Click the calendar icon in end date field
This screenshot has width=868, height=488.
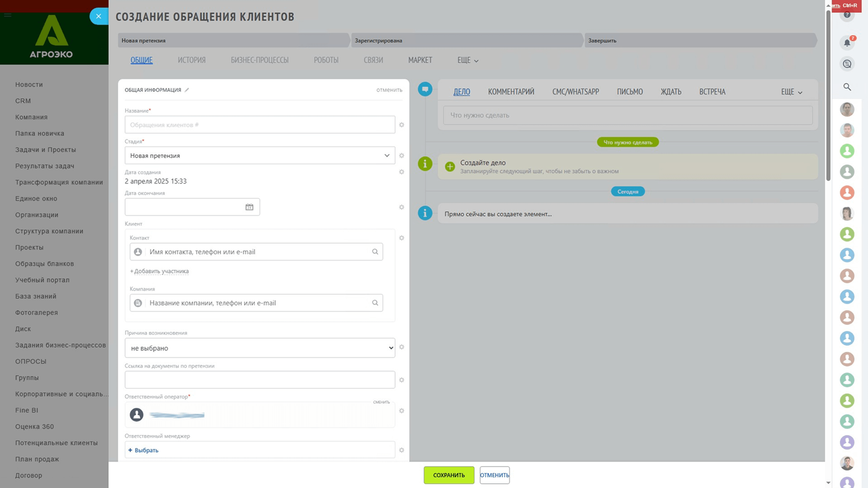tap(249, 207)
